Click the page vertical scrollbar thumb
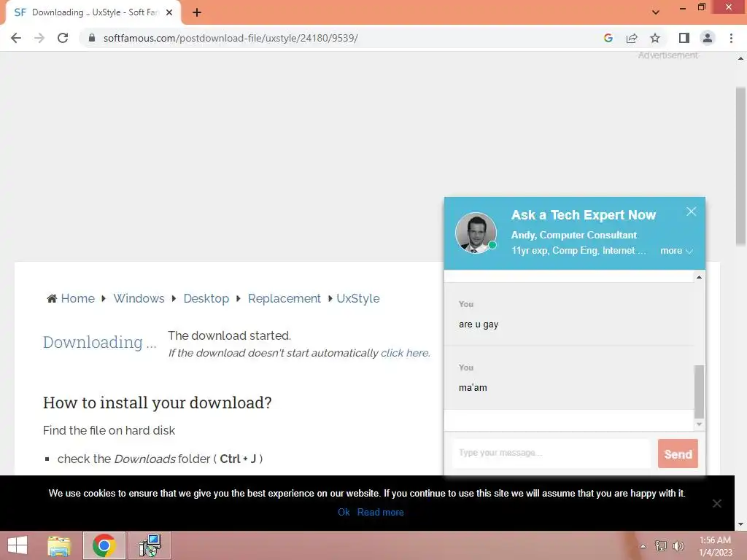 [x=740, y=167]
